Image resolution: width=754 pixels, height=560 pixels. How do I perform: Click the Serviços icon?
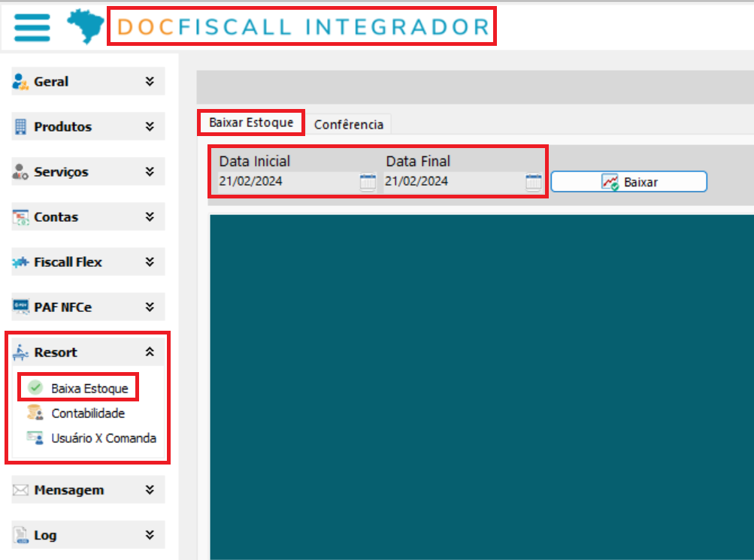pyautogui.click(x=20, y=171)
